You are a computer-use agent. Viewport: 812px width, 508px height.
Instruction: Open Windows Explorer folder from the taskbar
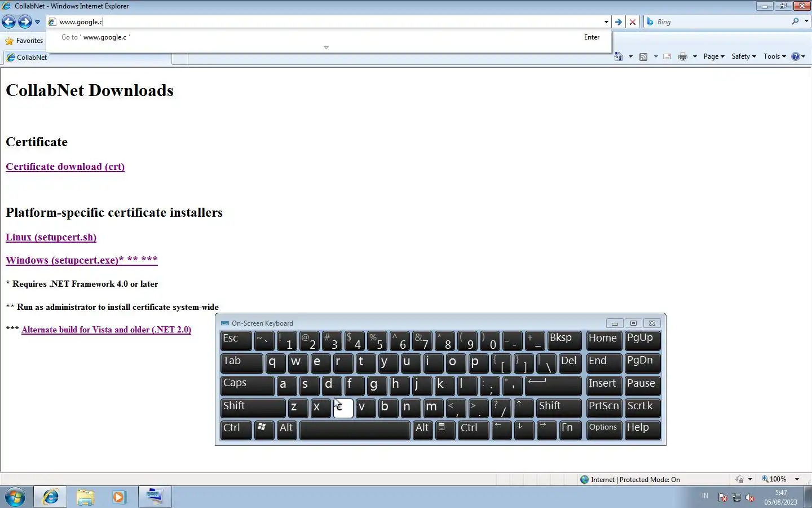point(85,497)
